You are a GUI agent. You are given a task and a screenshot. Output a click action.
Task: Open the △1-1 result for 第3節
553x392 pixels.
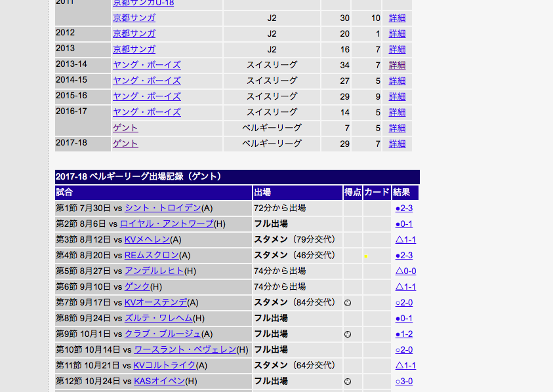pos(405,240)
